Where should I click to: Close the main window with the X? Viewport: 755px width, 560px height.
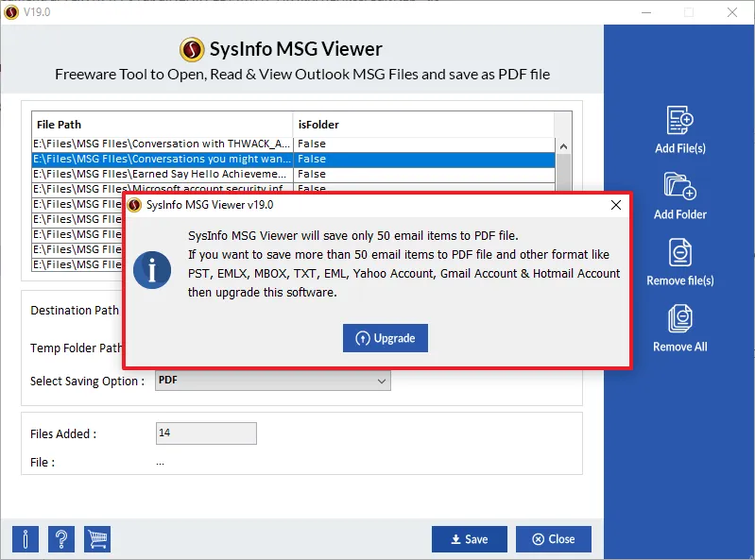click(x=732, y=12)
